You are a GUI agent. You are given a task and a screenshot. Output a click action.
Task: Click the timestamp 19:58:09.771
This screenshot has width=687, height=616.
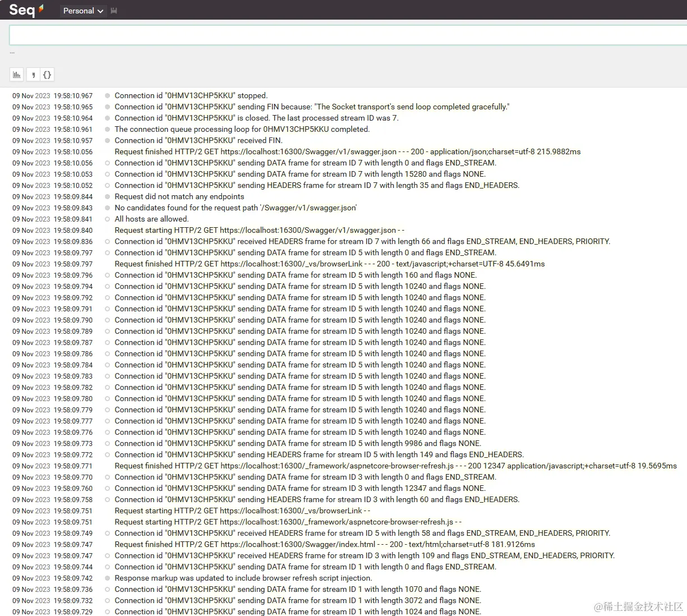[73, 466]
